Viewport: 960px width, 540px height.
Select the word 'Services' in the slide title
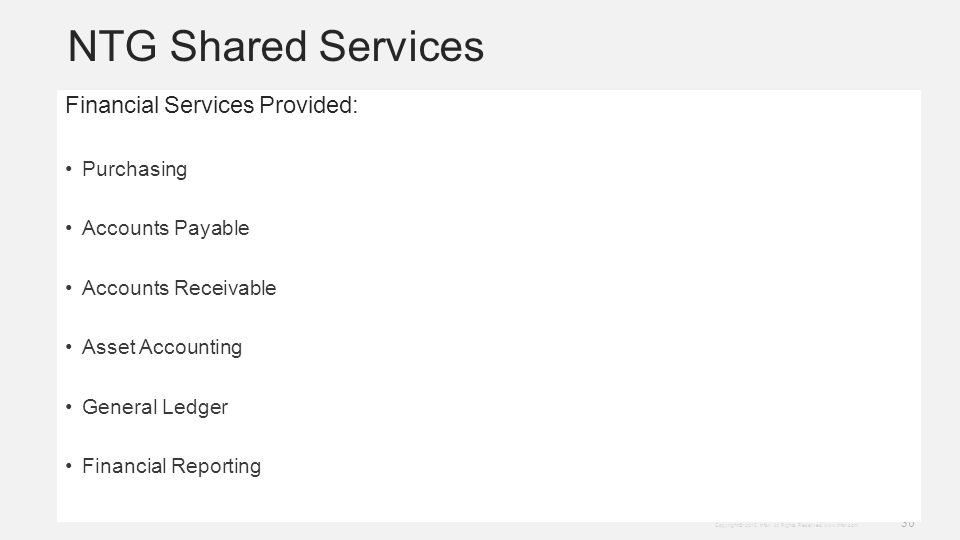(402, 46)
